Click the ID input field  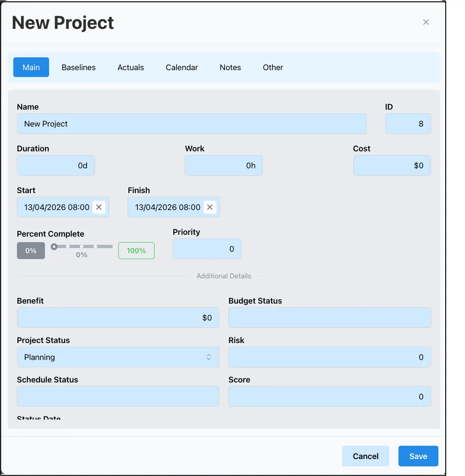pos(408,123)
